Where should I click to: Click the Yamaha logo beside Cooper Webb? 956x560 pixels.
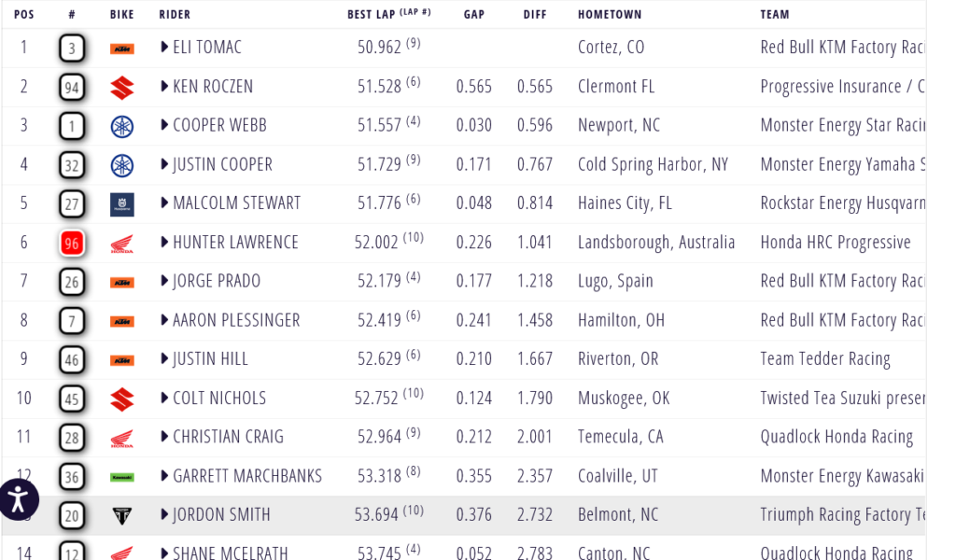point(121,127)
